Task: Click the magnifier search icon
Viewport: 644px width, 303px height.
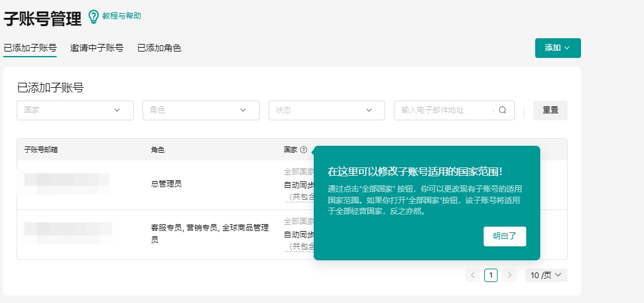Action: 503,110
